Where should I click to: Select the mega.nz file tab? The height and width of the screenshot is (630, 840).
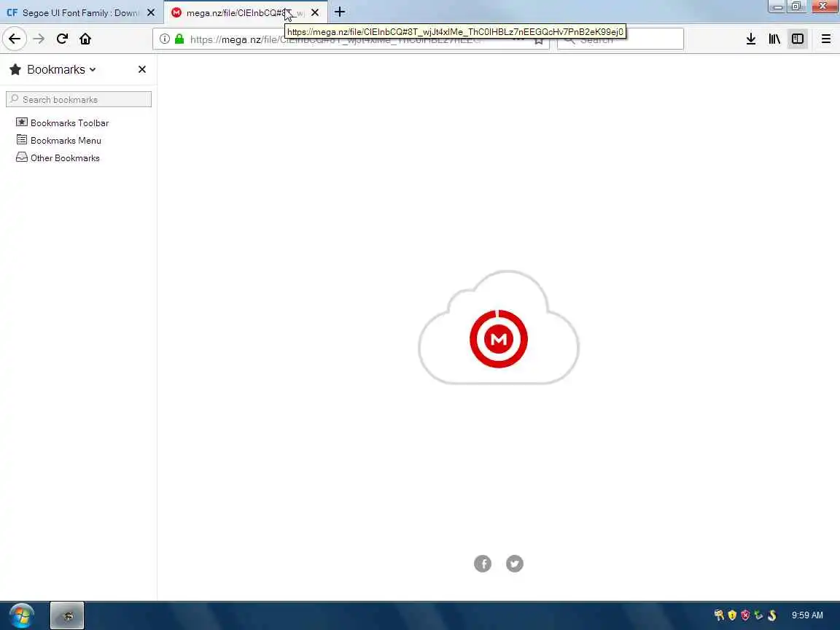[x=246, y=12]
